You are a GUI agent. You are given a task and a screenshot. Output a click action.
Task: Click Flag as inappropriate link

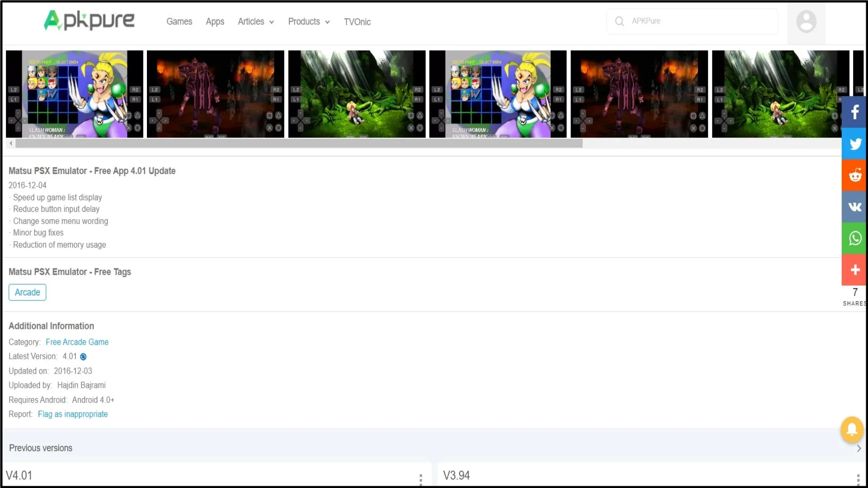click(x=73, y=413)
